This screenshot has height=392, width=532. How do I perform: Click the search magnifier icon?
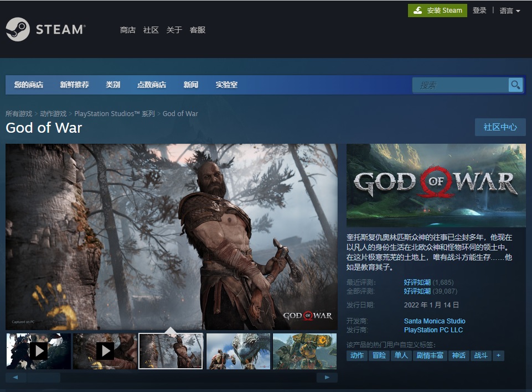tap(515, 85)
